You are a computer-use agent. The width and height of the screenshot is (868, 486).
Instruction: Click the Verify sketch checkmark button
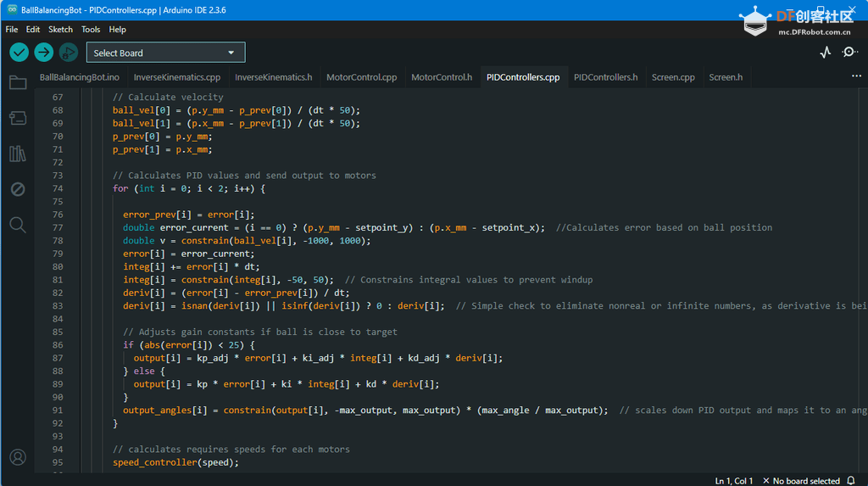pos(19,53)
